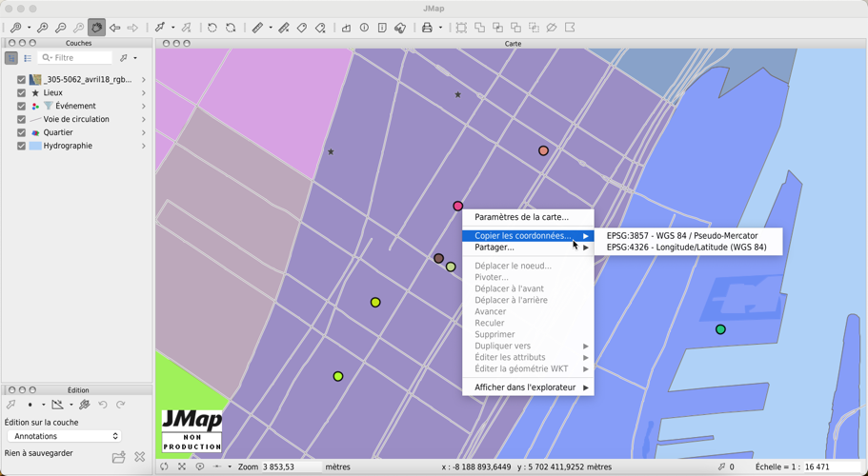This screenshot has width=868, height=476.
Task: Disable the Voie de circulation layer
Action: click(21, 120)
